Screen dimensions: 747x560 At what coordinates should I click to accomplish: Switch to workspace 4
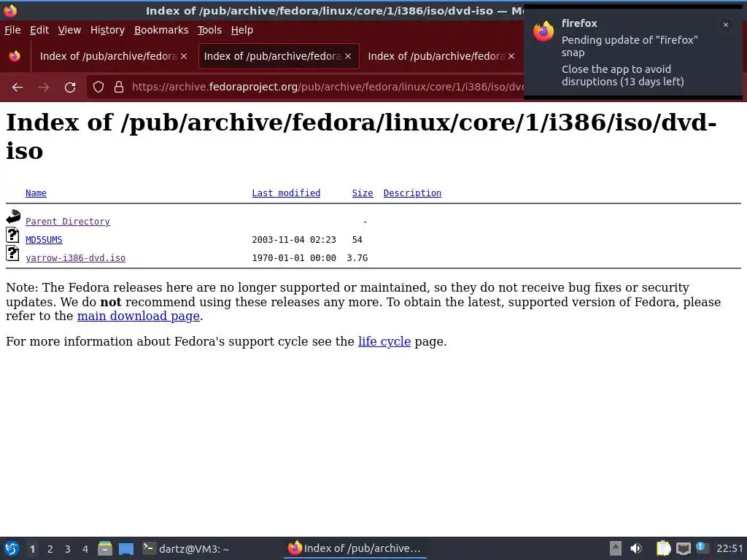(85, 549)
